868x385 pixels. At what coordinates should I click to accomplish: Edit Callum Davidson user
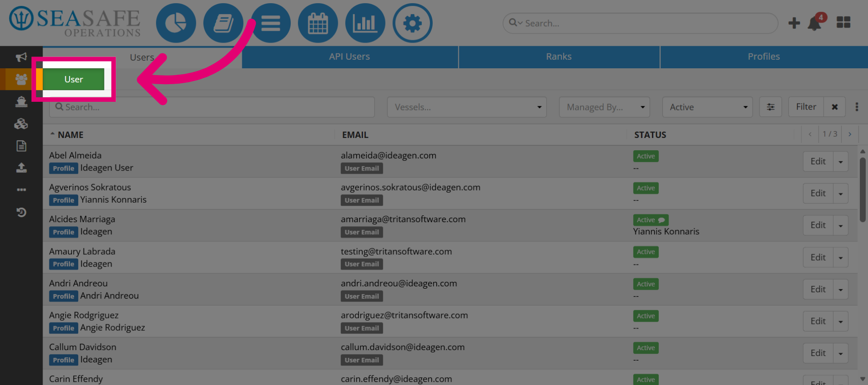818,353
